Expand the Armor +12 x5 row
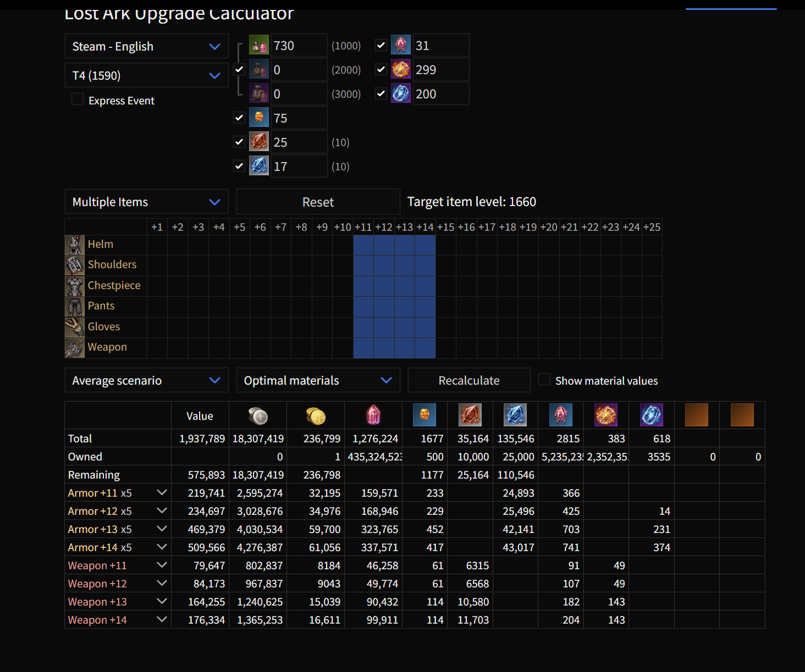 (162, 510)
